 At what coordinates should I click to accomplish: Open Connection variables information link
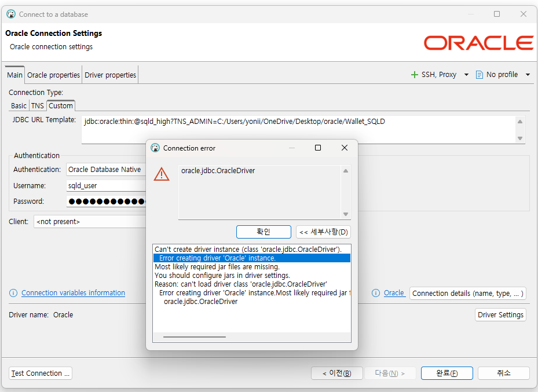(x=73, y=293)
